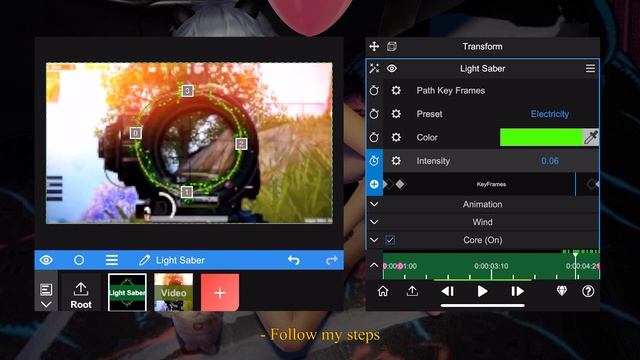Open gear settings for Color

pyautogui.click(x=396, y=137)
